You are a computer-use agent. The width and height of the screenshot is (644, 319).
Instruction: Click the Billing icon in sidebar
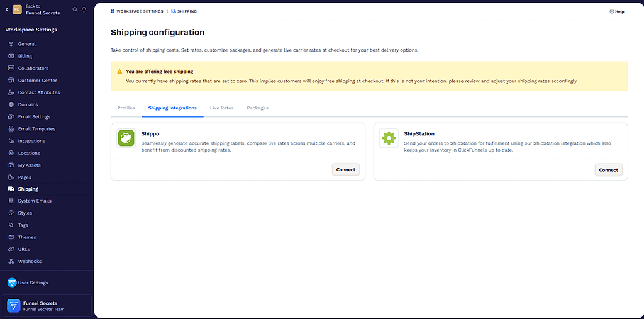[11, 56]
